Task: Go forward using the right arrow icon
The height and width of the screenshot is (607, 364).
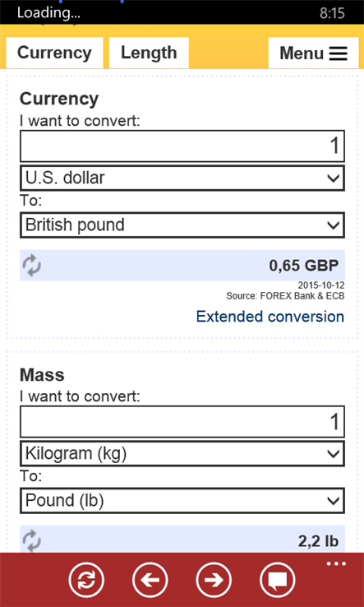Action: tap(214, 580)
